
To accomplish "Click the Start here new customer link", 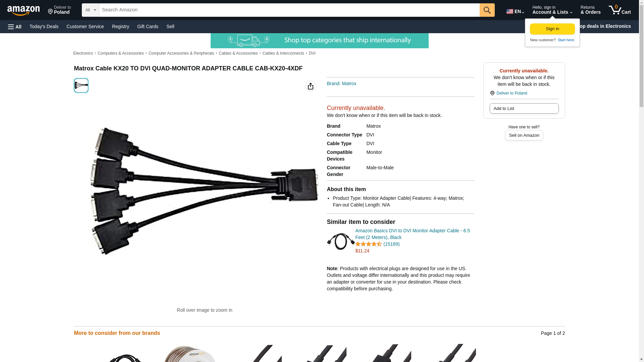I will point(566,40).
